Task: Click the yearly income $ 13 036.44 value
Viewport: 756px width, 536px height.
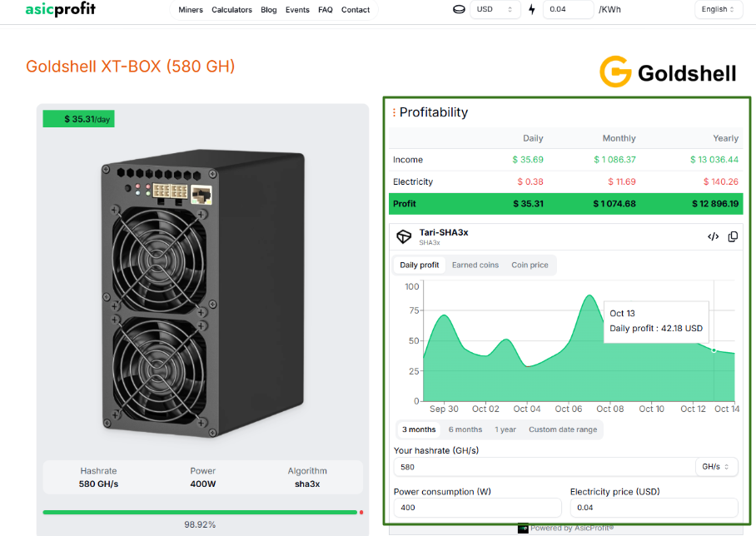Action: [x=714, y=160]
